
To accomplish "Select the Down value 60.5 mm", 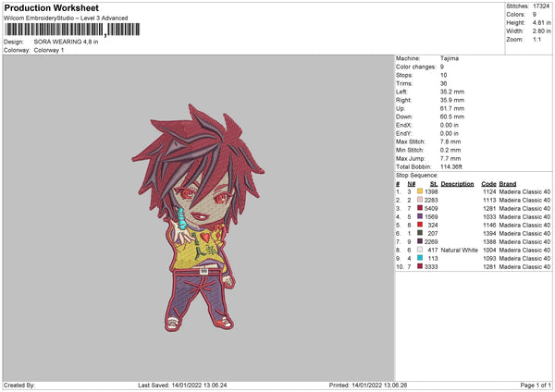I will coord(452,116).
